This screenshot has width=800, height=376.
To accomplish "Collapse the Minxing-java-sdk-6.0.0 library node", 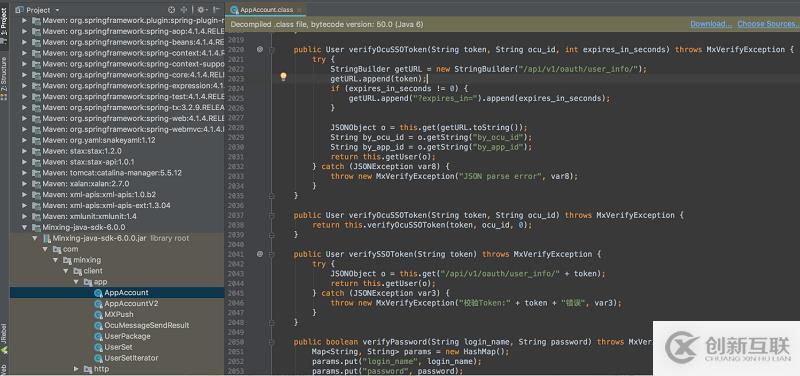I will click(24, 228).
